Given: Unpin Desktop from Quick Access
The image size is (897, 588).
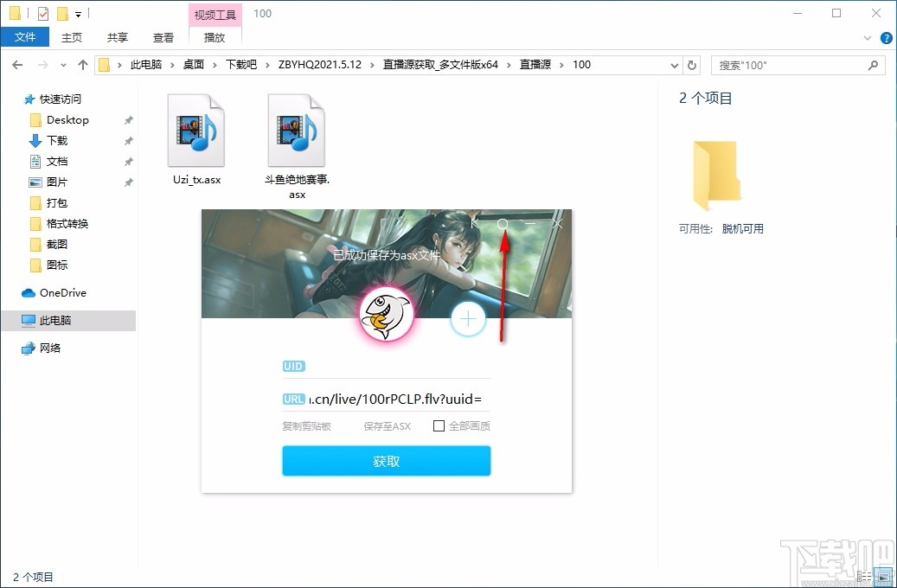Looking at the screenshot, I should 127,120.
